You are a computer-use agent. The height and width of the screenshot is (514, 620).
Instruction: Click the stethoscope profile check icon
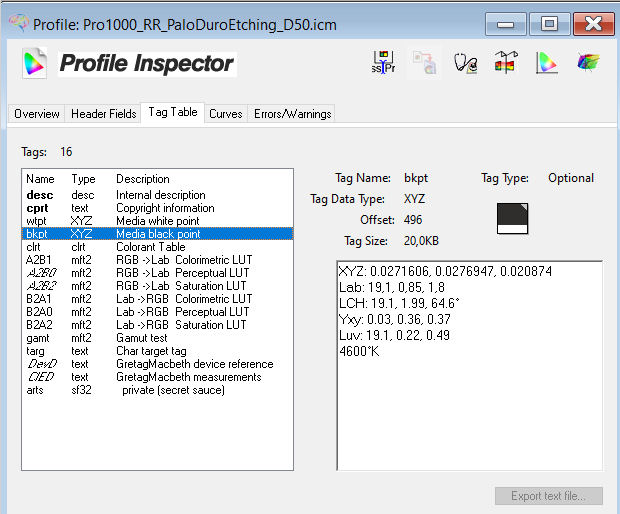(465, 63)
